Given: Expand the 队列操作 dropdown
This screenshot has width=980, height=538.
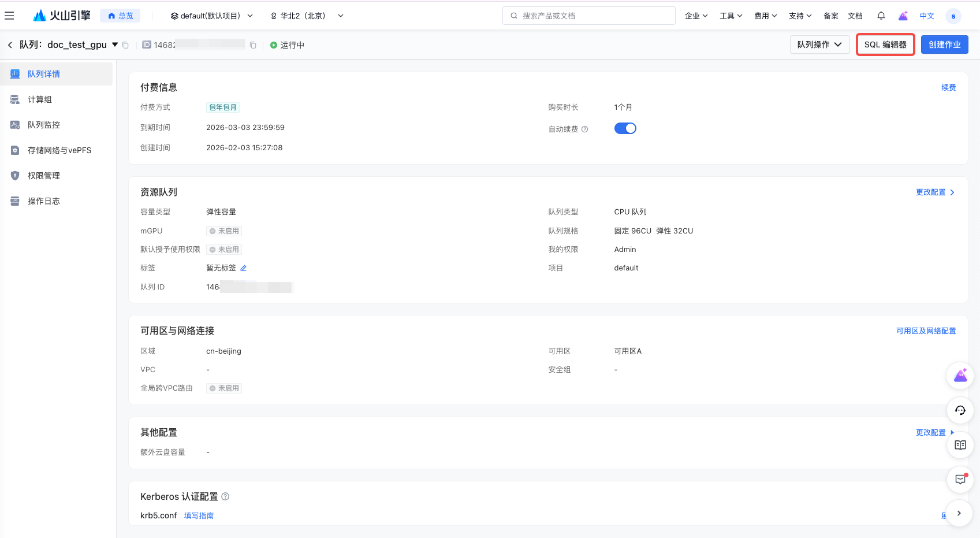Looking at the screenshot, I should click(819, 44).
